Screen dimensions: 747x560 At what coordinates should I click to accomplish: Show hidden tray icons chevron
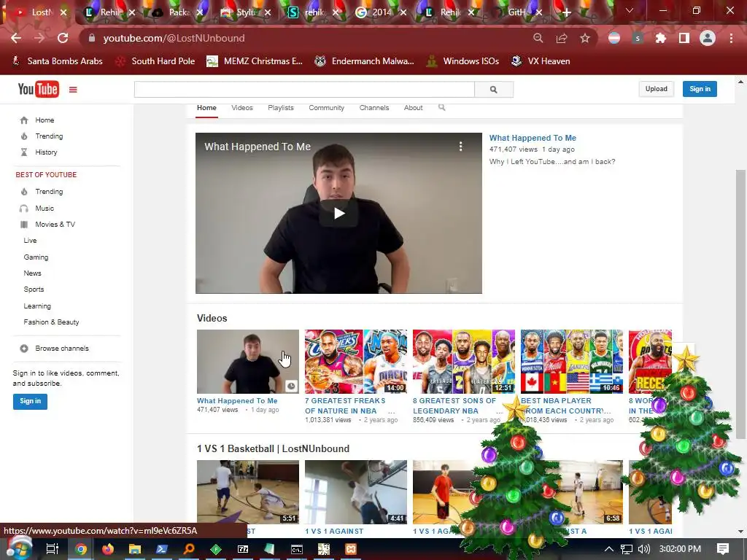[x=608, y=549]
